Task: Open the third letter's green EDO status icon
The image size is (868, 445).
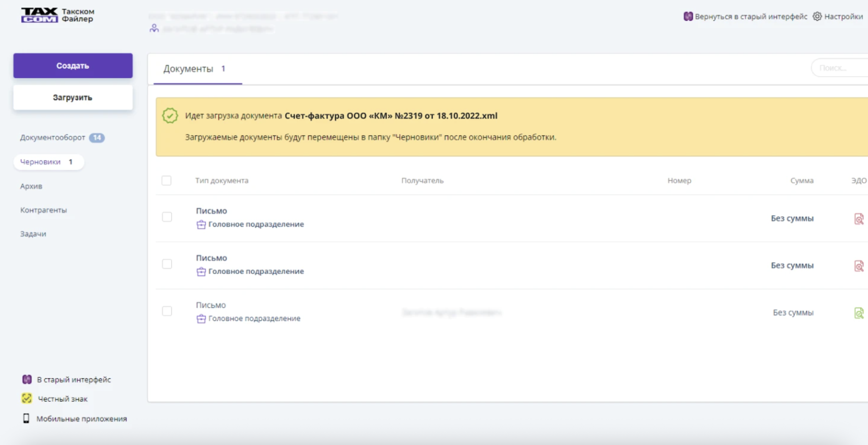Action: coord(859,313)
